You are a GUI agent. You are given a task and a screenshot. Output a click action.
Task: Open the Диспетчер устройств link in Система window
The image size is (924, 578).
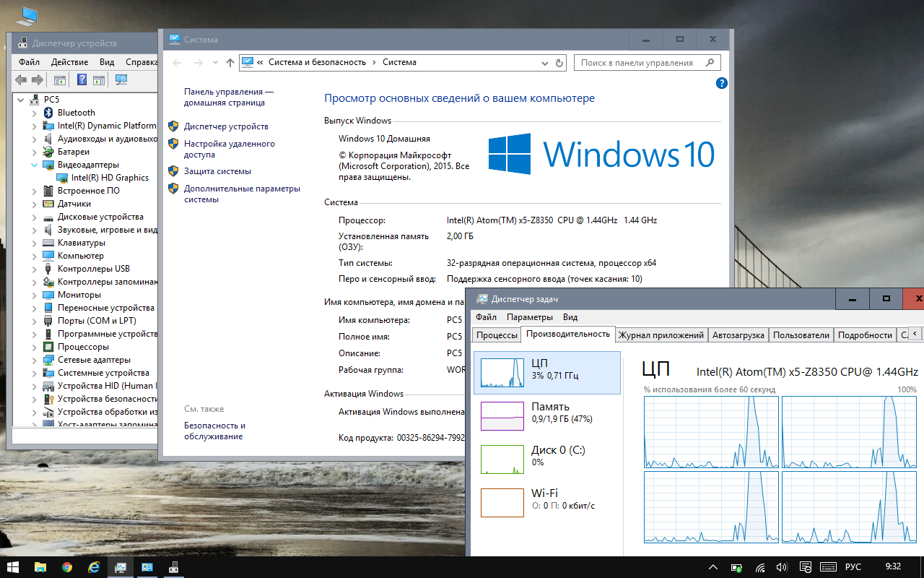click(226, 126)
